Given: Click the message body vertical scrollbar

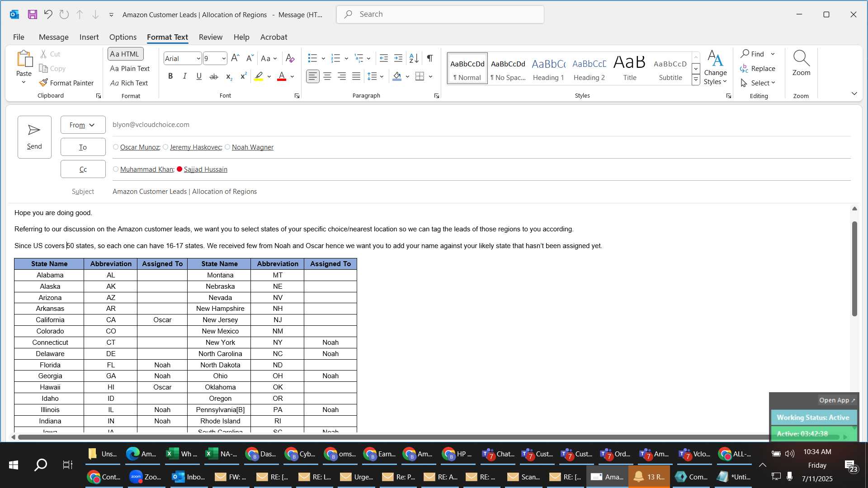Looking at the screenshot, I should [854, 269].
